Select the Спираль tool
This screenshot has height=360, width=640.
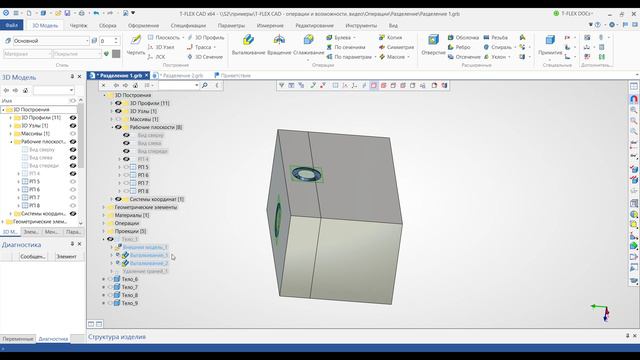pos(497,47)
